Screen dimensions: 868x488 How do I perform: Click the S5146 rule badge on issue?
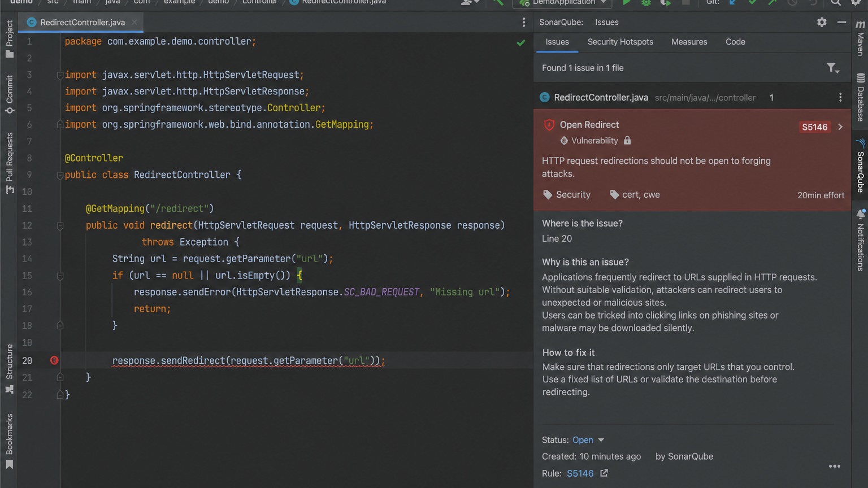coord(814,127)
